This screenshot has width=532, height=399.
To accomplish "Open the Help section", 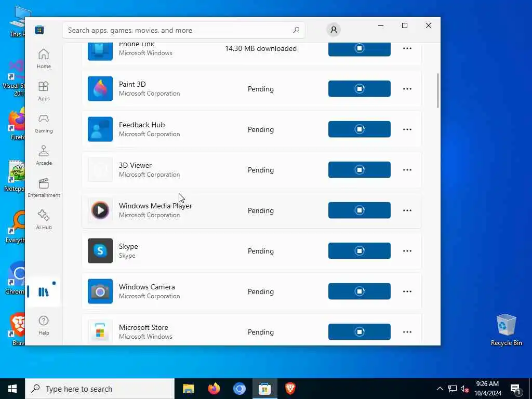I will tap(44, 325).
